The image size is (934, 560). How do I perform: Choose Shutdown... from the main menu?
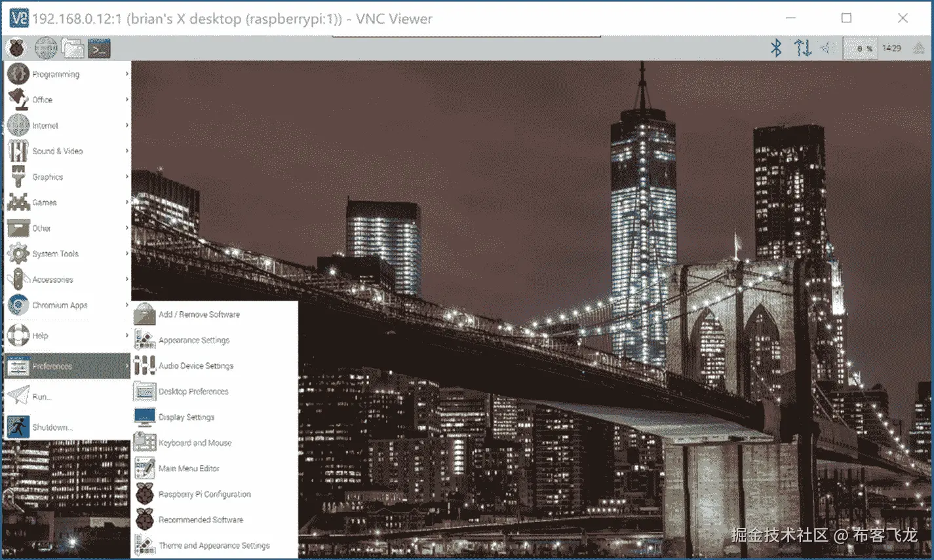click(x=68, y=427)
